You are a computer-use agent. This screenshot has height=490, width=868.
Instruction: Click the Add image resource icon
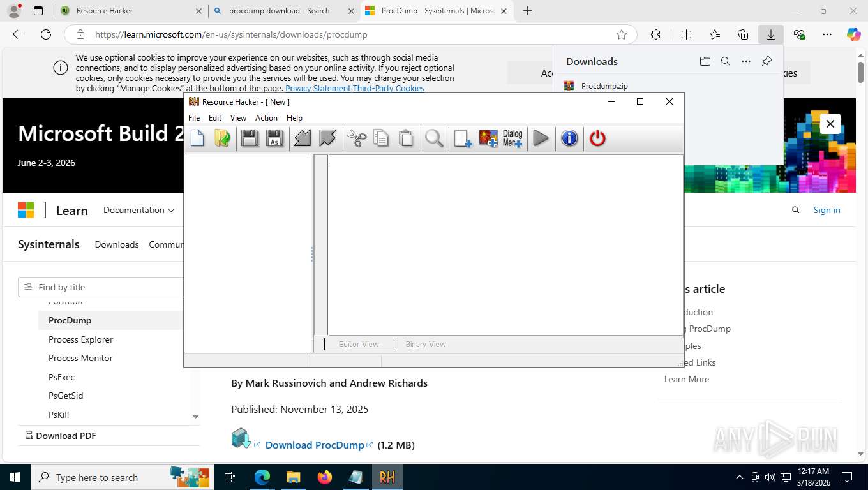tap(488, 138)
